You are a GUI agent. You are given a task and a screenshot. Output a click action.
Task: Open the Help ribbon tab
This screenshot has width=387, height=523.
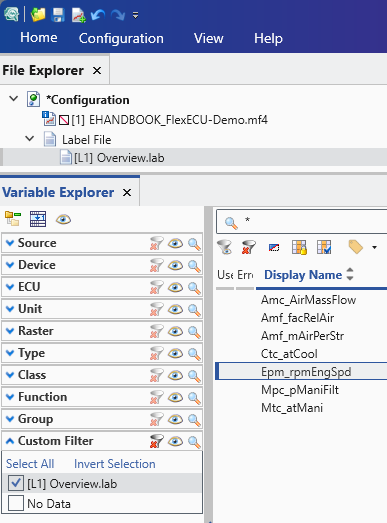coord(268,38)
